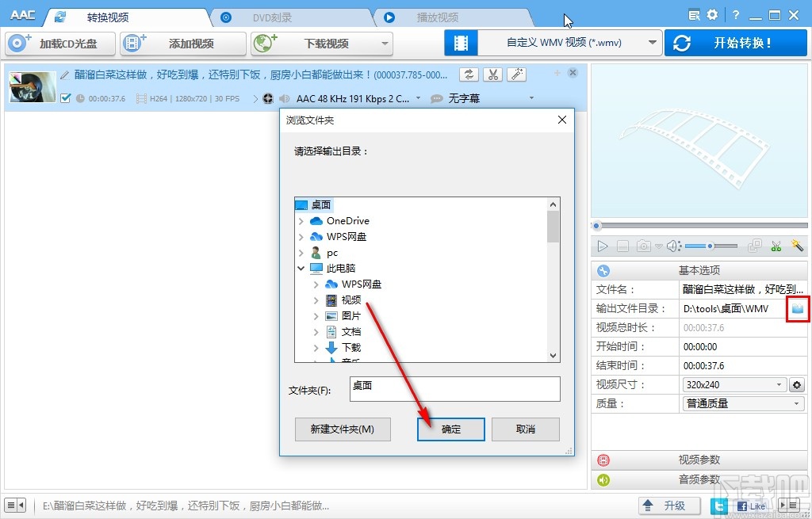Expand the 此电脑 tree node
812x519 pixels.
coord(301,268)
